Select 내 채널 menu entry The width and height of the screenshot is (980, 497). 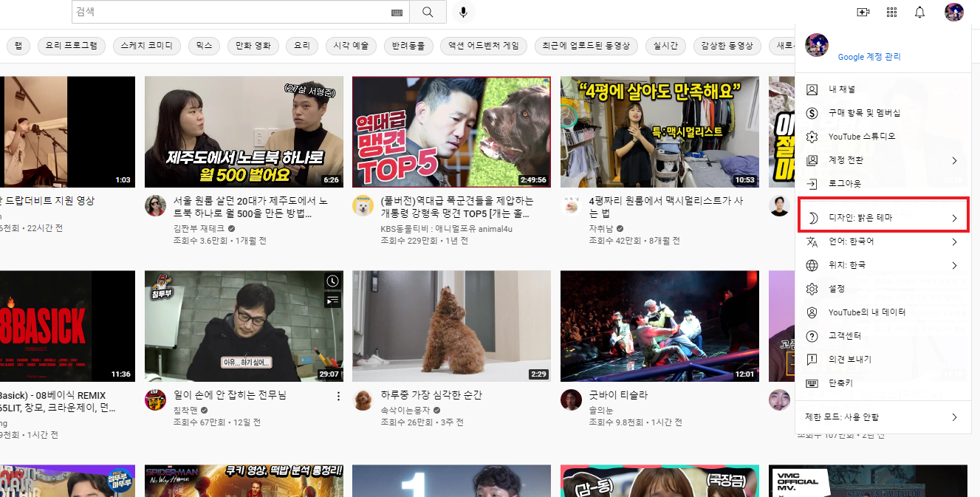[x=883, y=89]
